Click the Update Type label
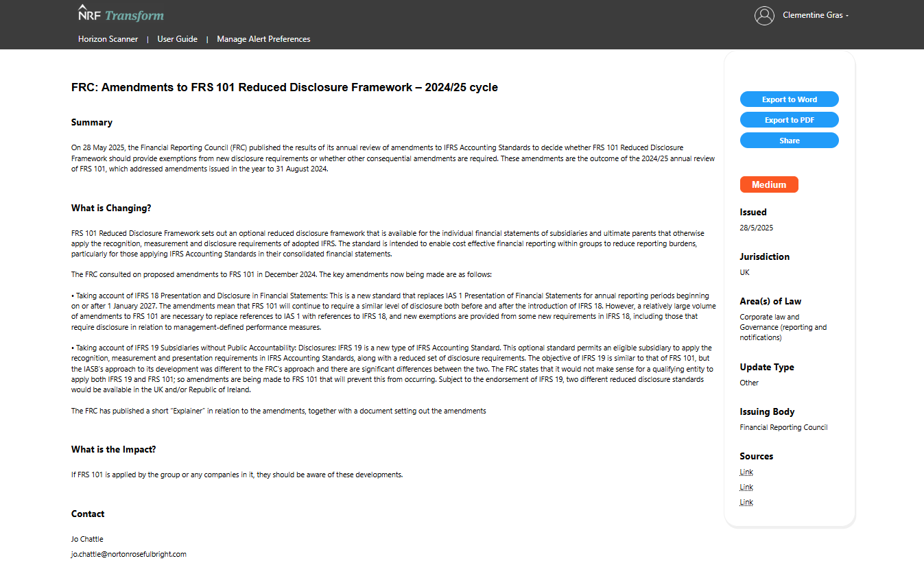 point(767,367)
